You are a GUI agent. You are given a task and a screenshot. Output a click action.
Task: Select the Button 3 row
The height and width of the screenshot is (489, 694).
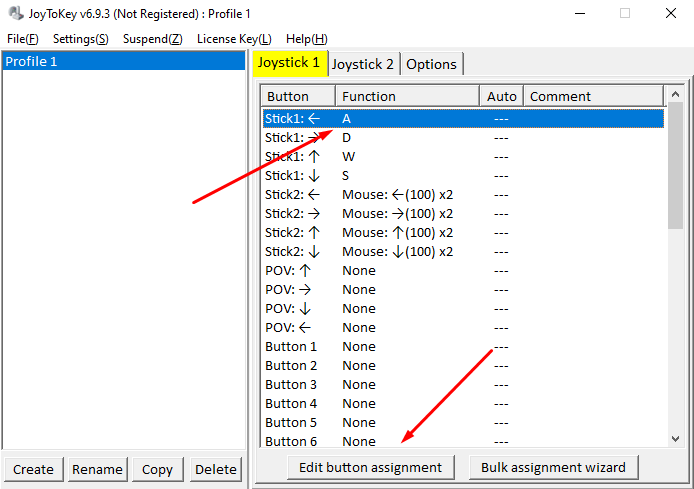point(463,385)
